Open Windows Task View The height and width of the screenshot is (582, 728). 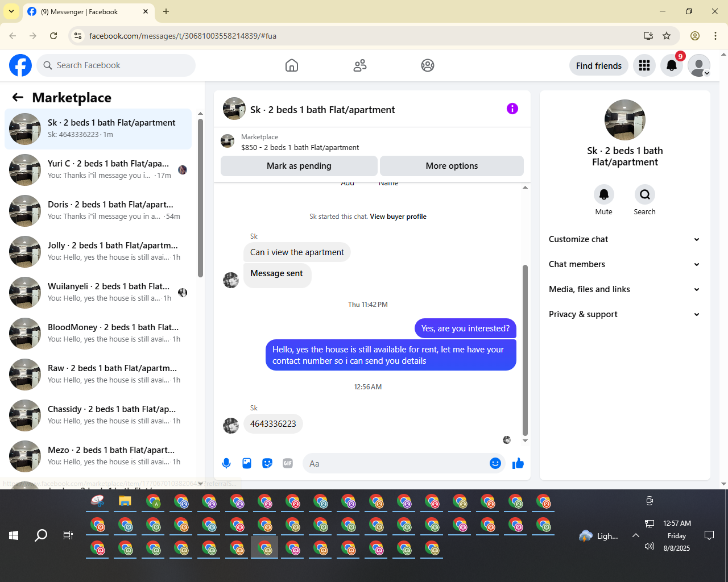click(68, 535)
